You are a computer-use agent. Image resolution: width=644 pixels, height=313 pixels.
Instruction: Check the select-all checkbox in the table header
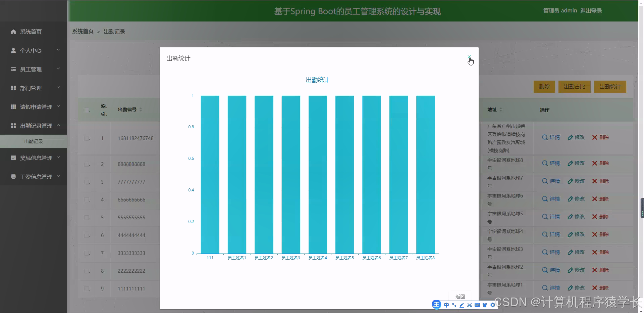tap(87, 110)
